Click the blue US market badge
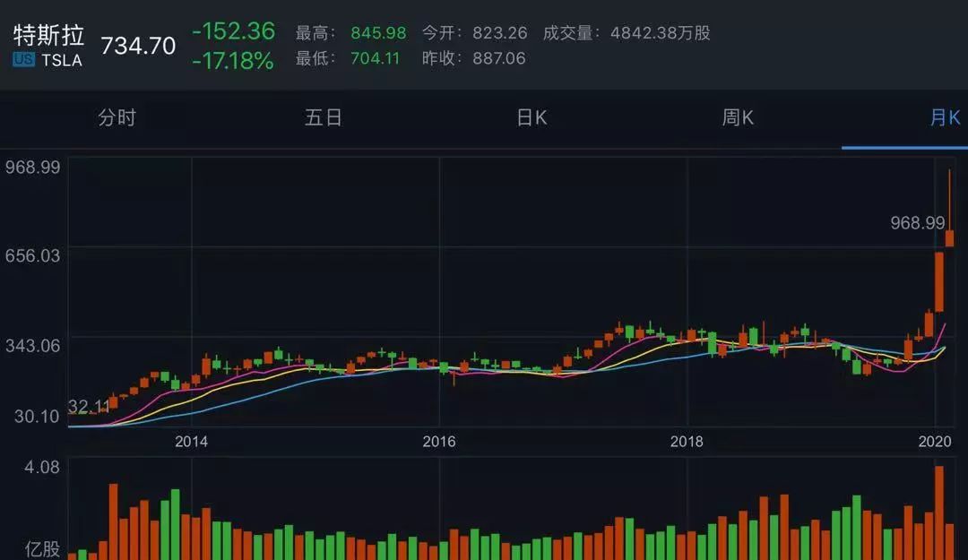The image size is (968, 560). click(x=23, y=60)
